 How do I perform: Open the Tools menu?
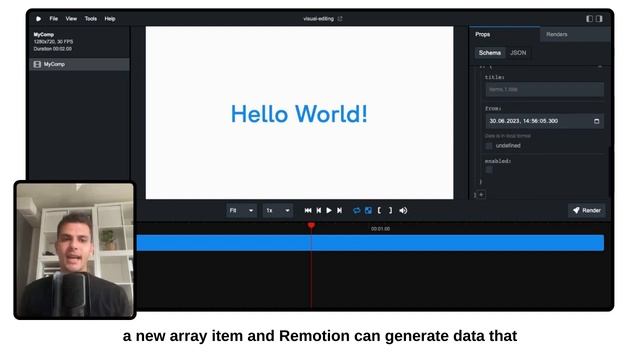click(x=91, y=19)
